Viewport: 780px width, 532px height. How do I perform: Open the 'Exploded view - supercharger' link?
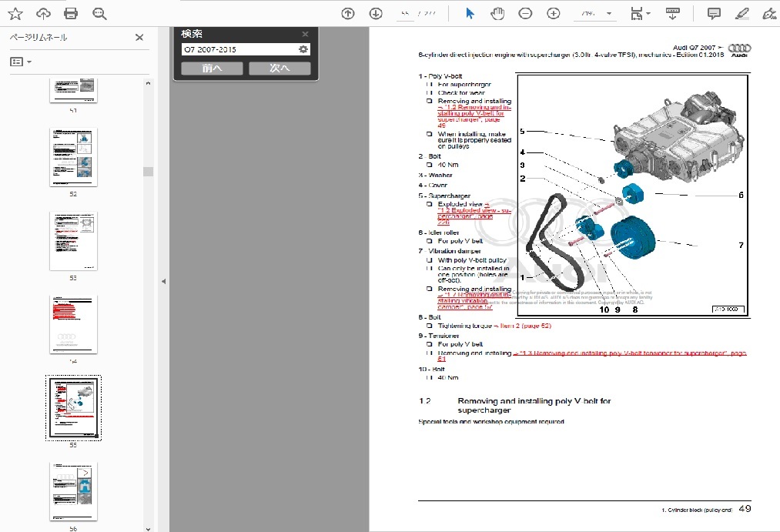[x=474, y=213]
